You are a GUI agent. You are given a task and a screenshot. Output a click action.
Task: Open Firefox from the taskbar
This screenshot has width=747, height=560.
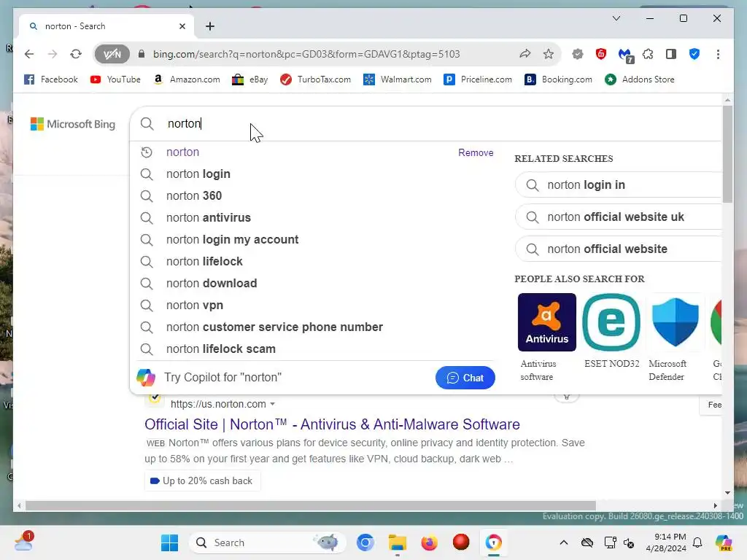click(x=429, y=542)
